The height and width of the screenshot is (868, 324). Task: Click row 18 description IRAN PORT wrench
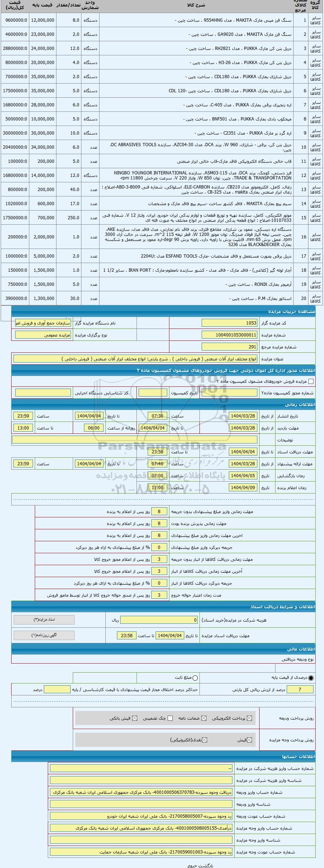coord(197,270)
